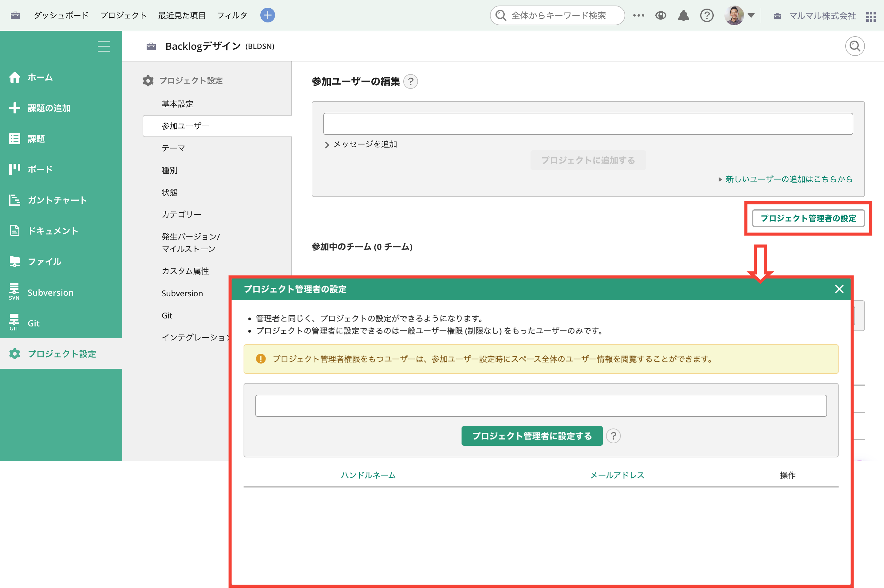The image size is (884, 588).
Task: Close the プロジェクト管理者の設定 dialog
Action: [839, 289]
